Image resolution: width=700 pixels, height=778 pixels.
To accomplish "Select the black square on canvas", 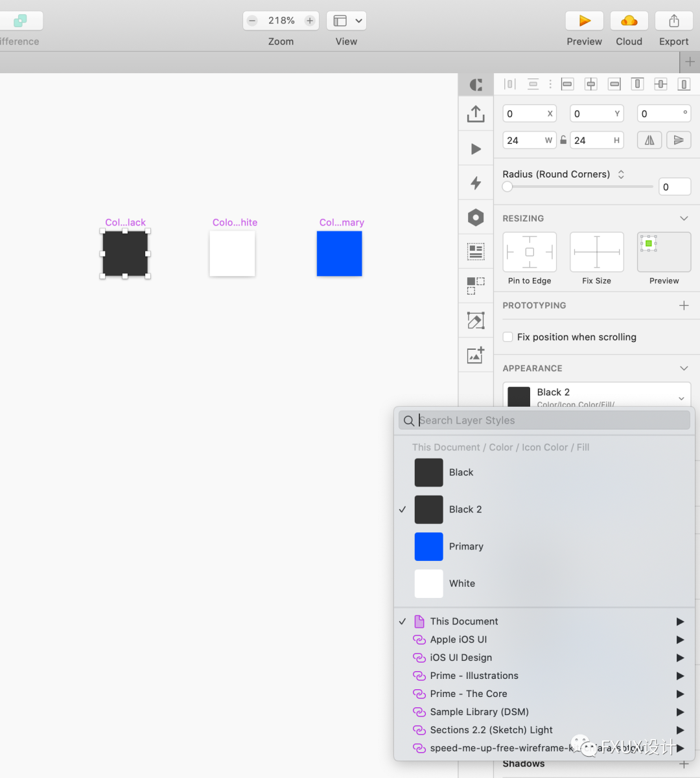I will [125, 254].
